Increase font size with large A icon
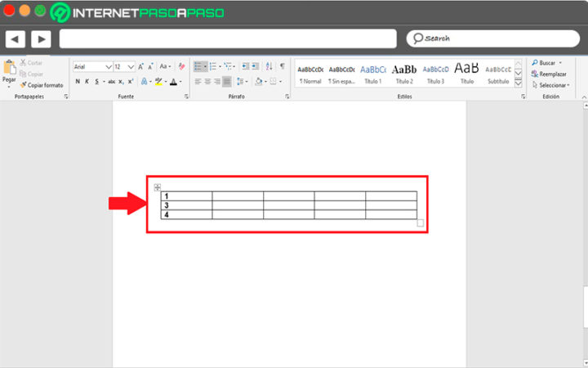 point(140,67)
